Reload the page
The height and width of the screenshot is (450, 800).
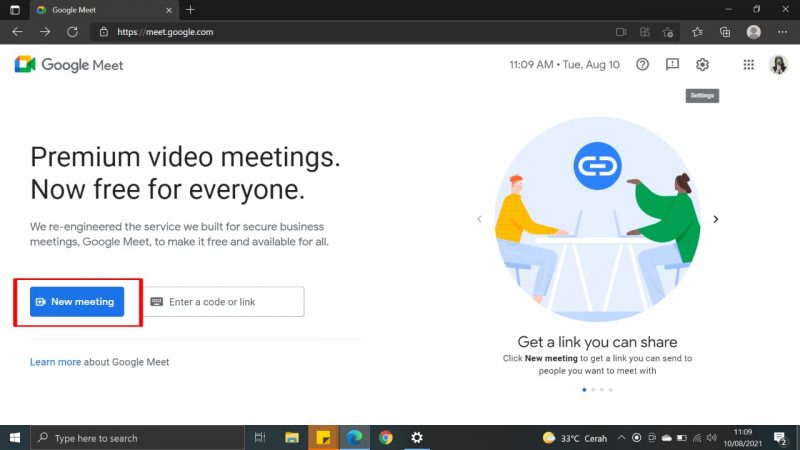(x=72, y=32)
